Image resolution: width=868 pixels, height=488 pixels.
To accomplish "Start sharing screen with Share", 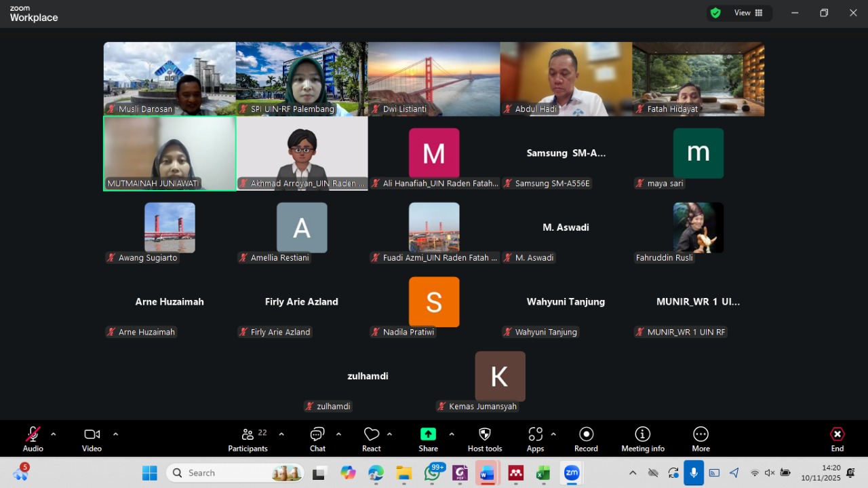I will click(428, 439).
